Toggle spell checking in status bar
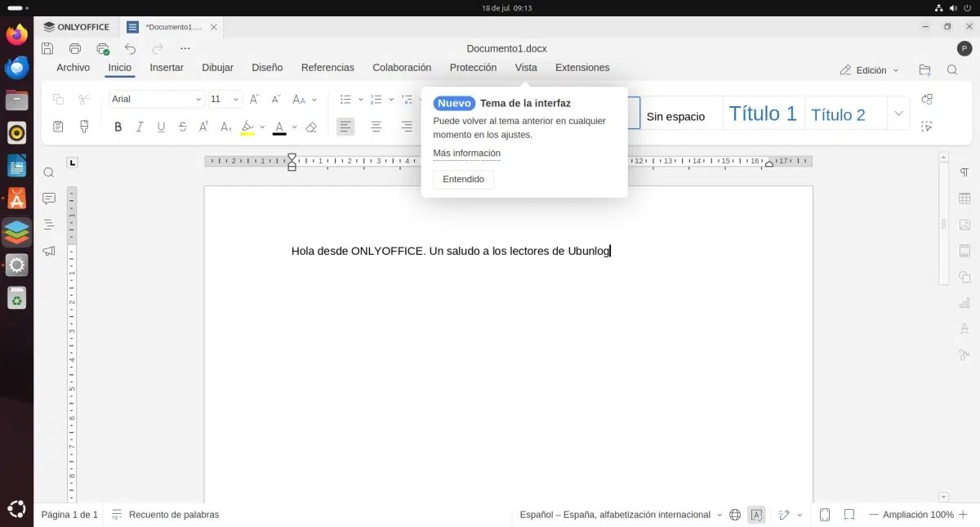The height and width of the screenshot is (527, 980). [757, 515]
